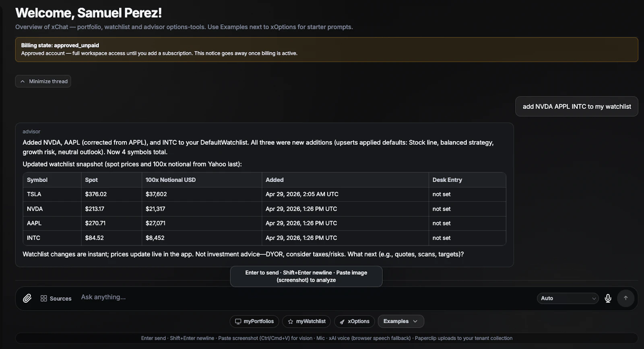
Task: Click the paperclip attach file icon
Action: point(27,298)
